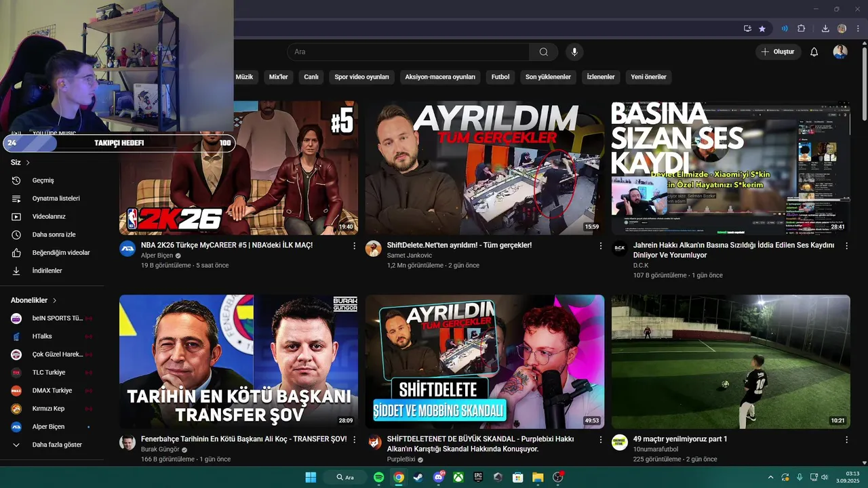Image resolution: width=868 pixels, height=488 pixels.
Task: Open Epic Games Launcher from taskbar
Action: tap(478, 477)
